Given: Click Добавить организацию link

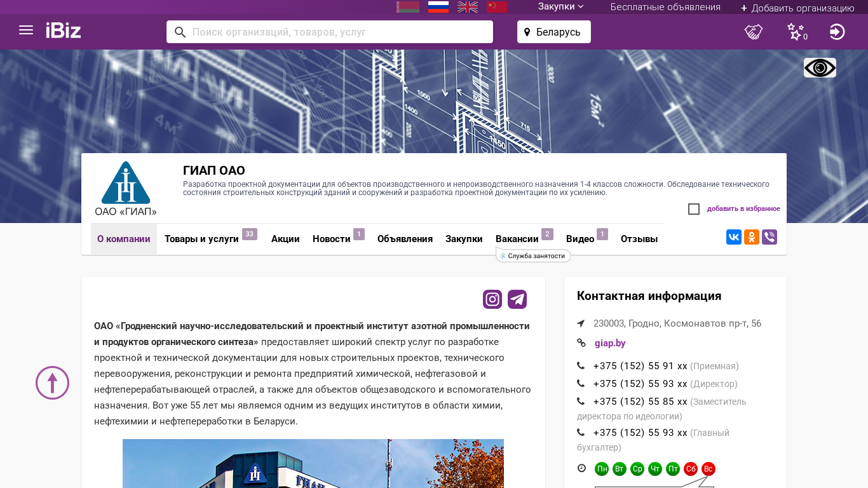Looking at the screenshot, I should click(x=797, y=8).
